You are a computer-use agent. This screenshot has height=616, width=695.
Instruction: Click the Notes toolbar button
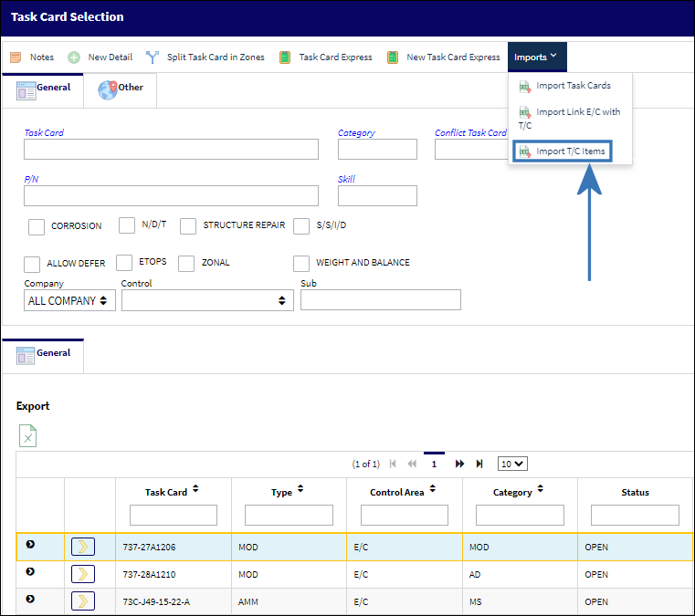point(32,57)
